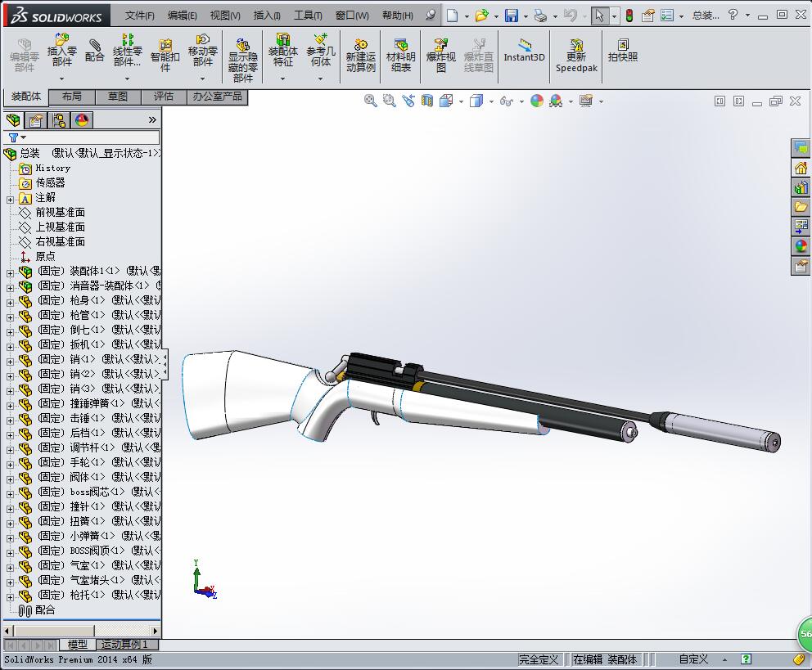
Task: Expand the 枪身<1> component node
Action: (x=10, y=303)
